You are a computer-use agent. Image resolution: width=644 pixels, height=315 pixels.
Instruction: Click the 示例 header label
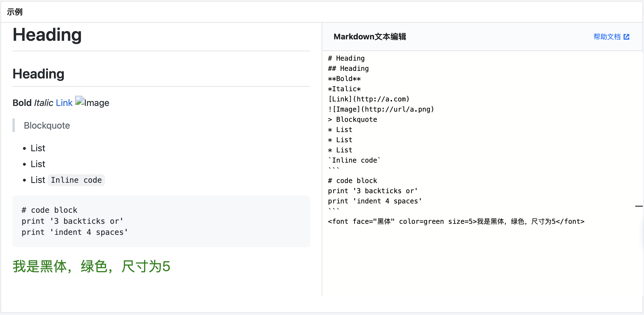coord(15,12)
